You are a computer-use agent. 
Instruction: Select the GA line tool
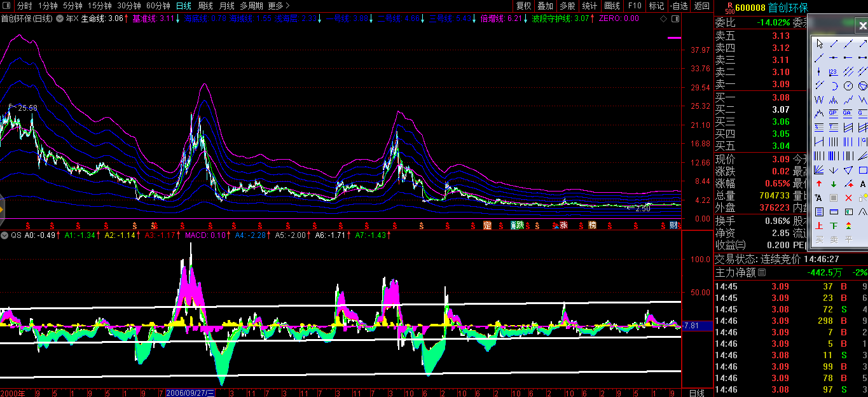click(x=848, y=113)
